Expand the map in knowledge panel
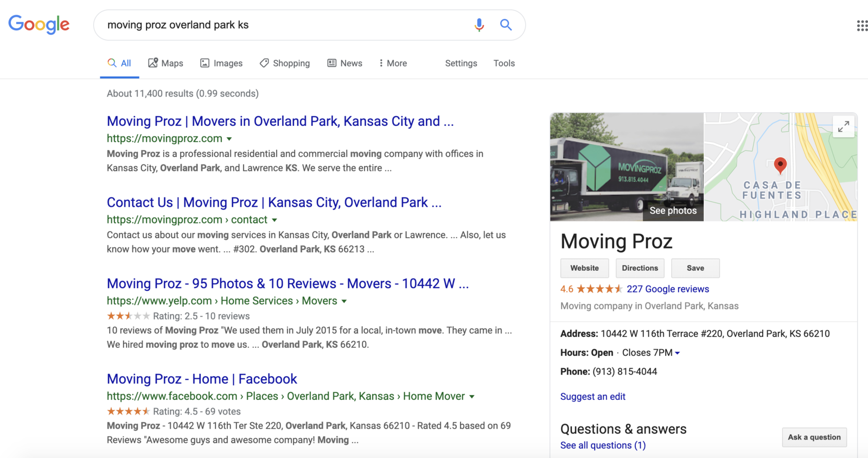This screenshot has width=868, height=458. (844, 127)
